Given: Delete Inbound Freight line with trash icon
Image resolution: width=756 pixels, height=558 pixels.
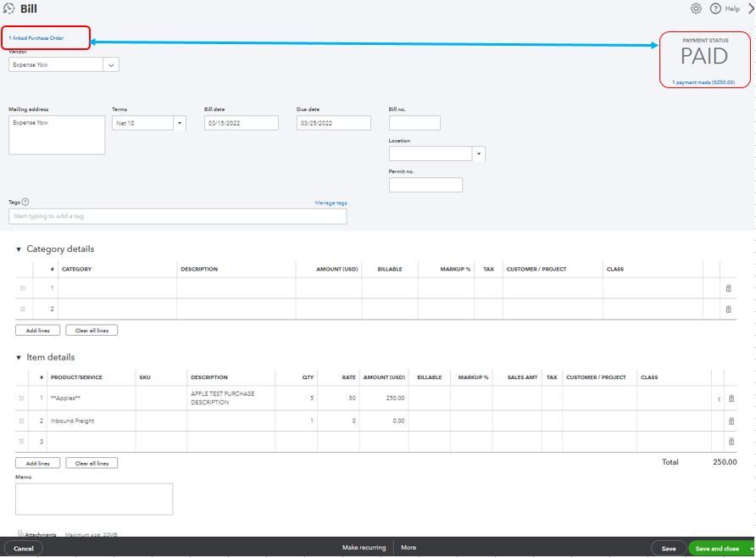Looking at the screenshot, I should pyautogui.click(x=731, y=421).
